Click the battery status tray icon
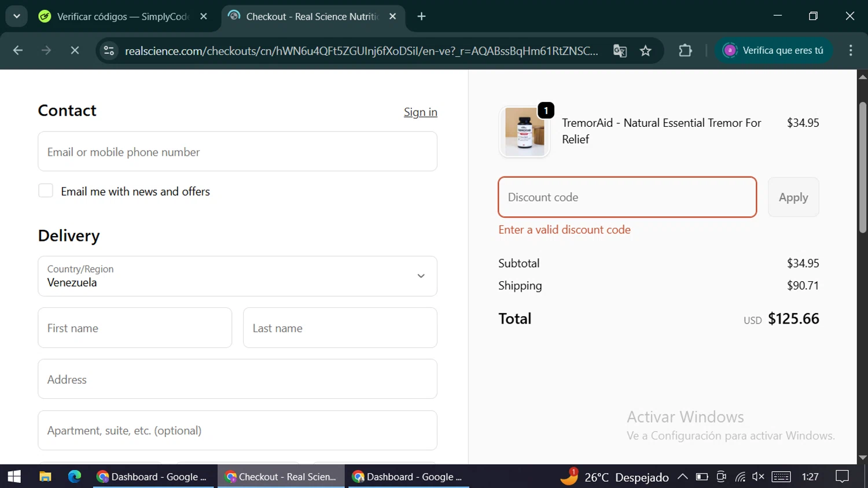Viewport: 868px width, 488px height. (702, 476)
